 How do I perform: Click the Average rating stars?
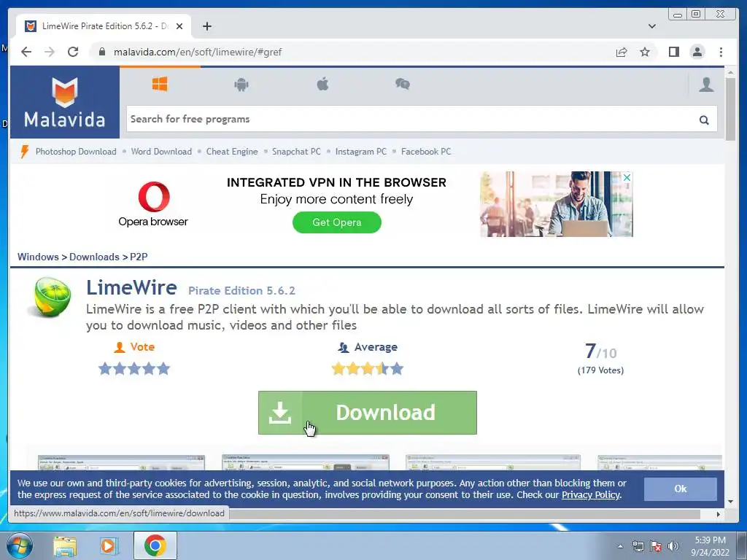[x=368, y=368]
